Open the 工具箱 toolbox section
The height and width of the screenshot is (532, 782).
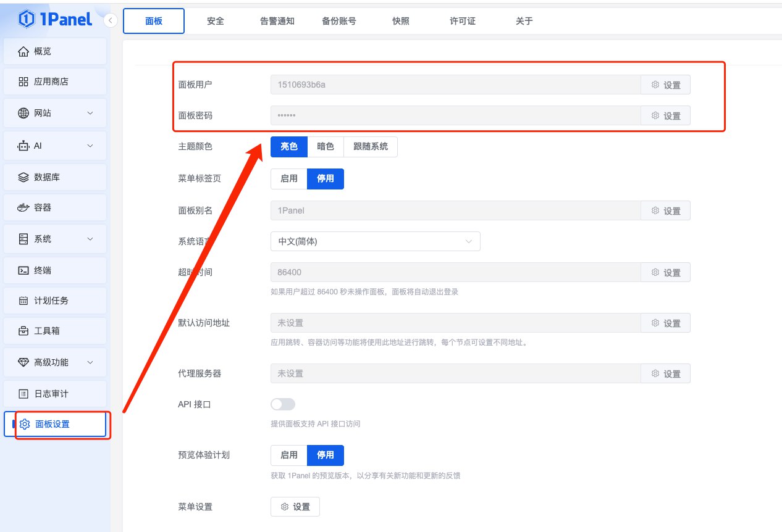[x=54, y=331]
